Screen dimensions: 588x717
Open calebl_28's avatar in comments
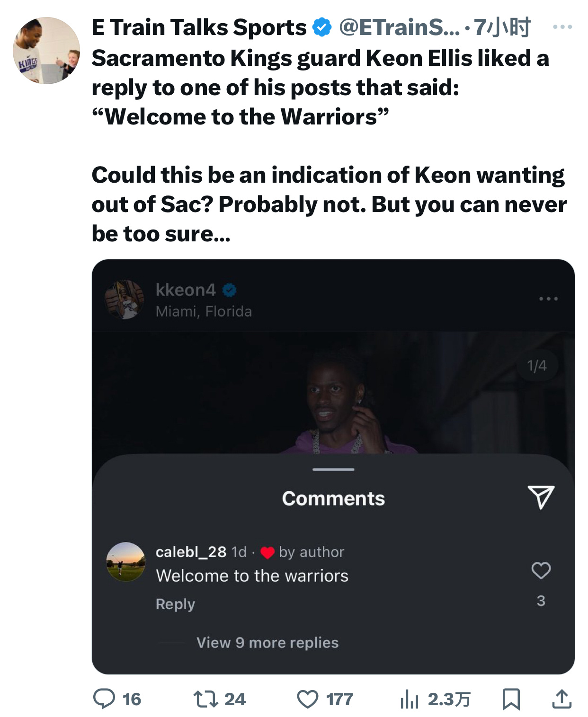tap(125, 562)
